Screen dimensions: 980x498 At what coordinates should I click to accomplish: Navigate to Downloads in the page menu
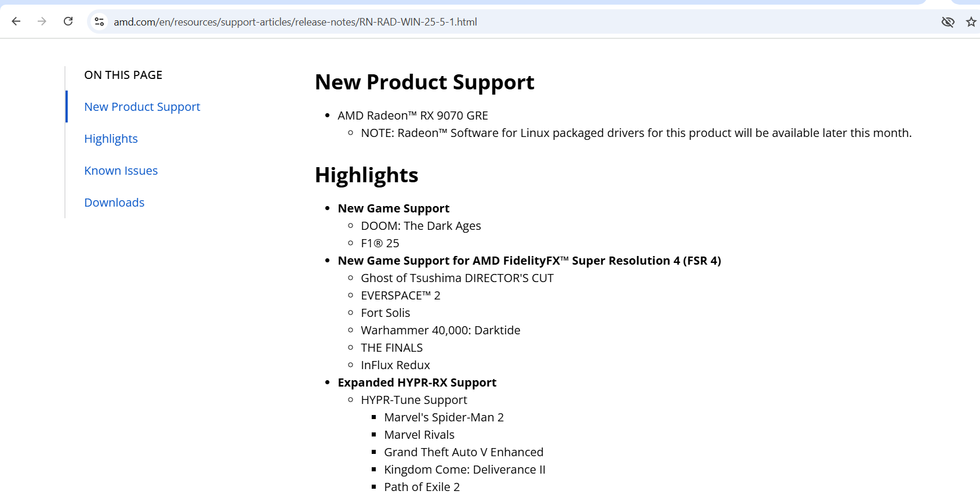[x=114, y=203]
